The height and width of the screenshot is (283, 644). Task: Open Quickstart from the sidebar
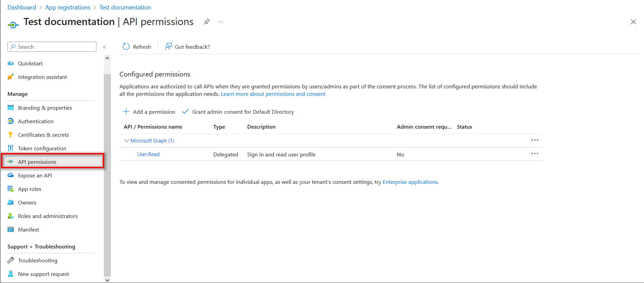tap(30, 63)
